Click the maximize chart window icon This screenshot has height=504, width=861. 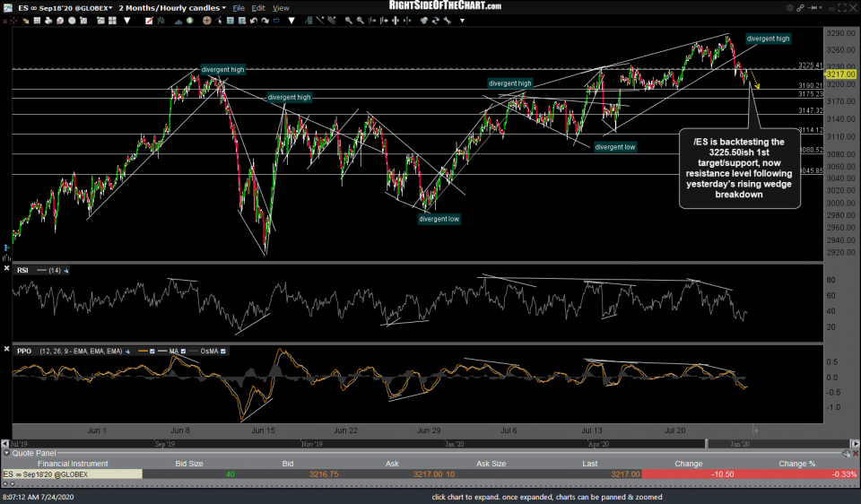pyautogui.click(x=842, y=8)
